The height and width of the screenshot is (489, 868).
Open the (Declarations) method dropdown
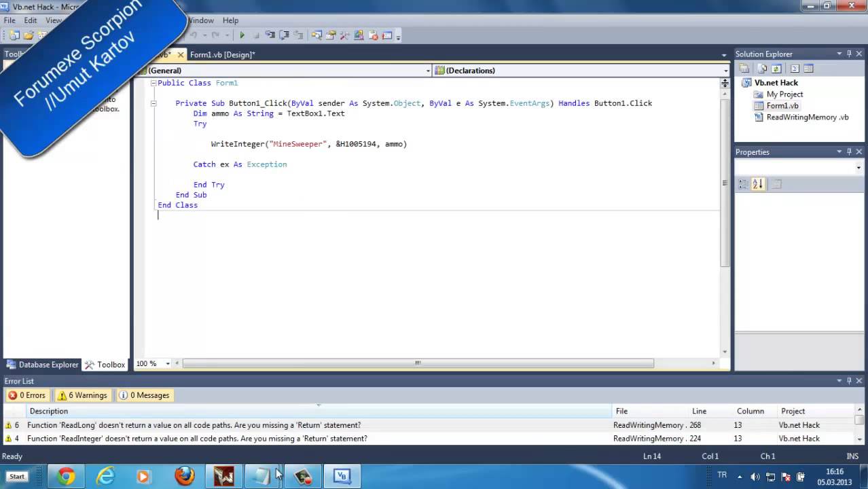click(725, 71)
